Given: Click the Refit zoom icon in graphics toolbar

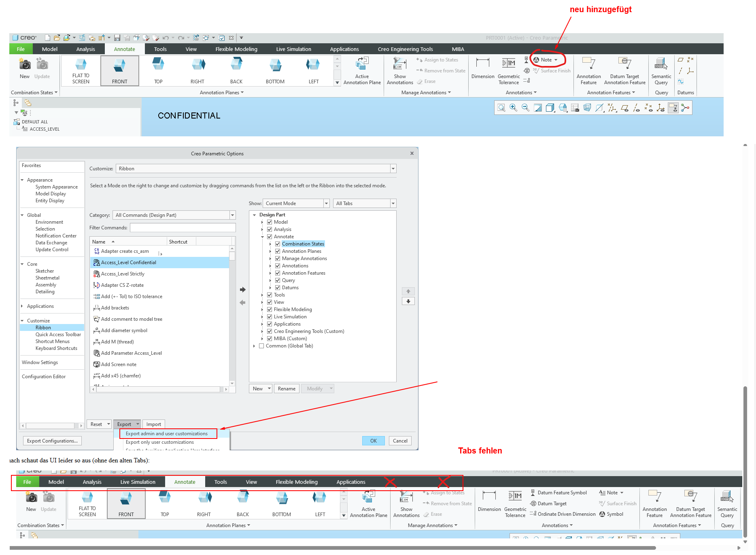Looking at the screenshot, I should coord(501,108).
